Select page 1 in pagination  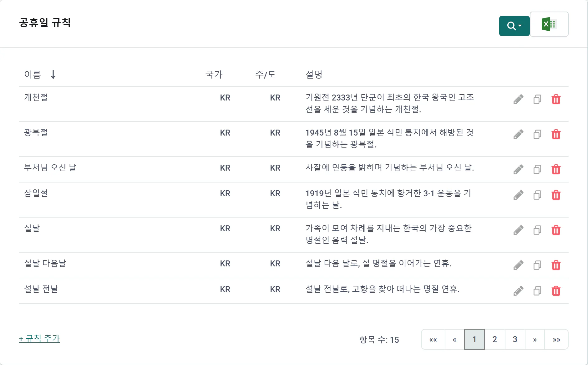tap(474, 339)
